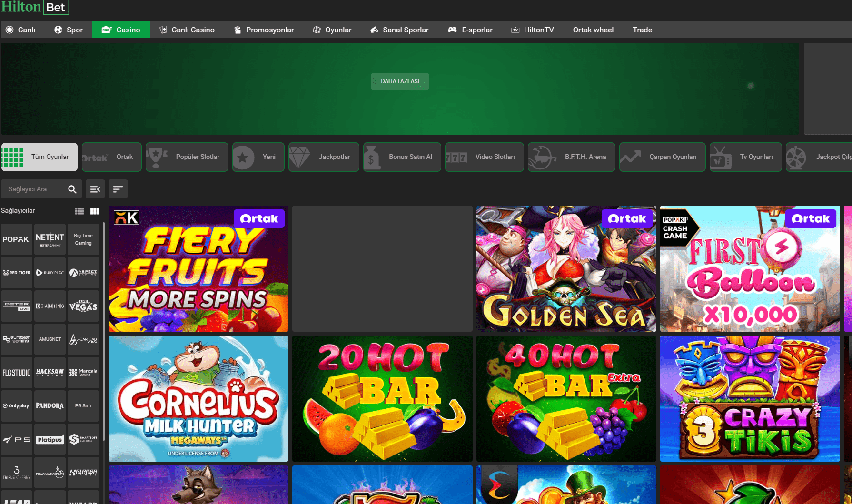Switch providers to grid view
852x504 pixels.
point(95,211)
